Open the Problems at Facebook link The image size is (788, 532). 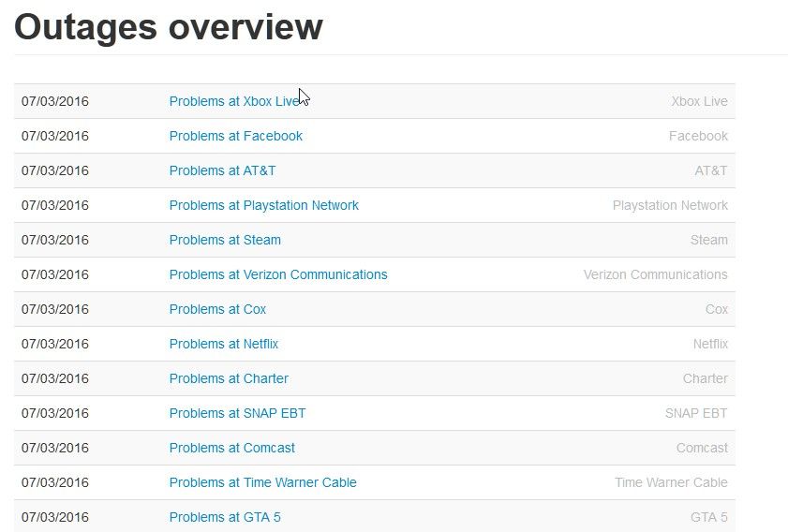coord(236,136)
